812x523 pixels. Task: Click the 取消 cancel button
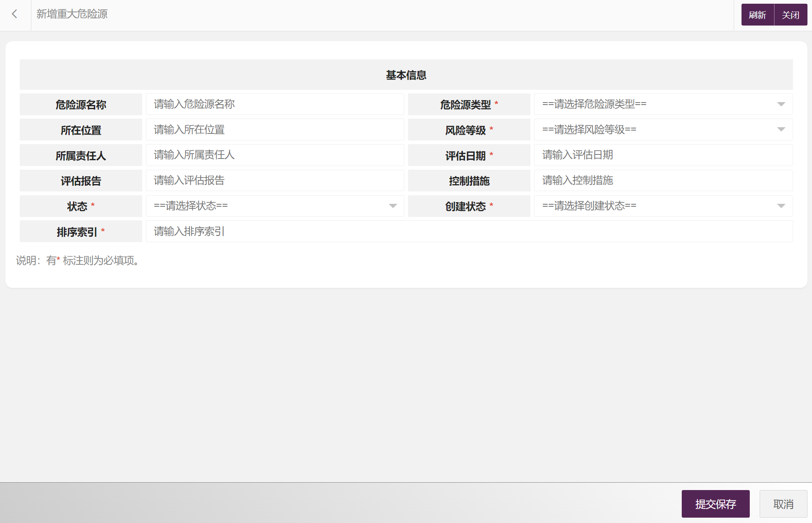(783, 504)
